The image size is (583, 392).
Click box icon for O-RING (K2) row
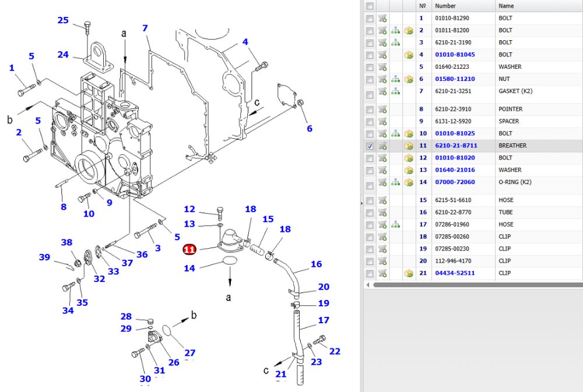pyautogui.click(x=409, y=182)
